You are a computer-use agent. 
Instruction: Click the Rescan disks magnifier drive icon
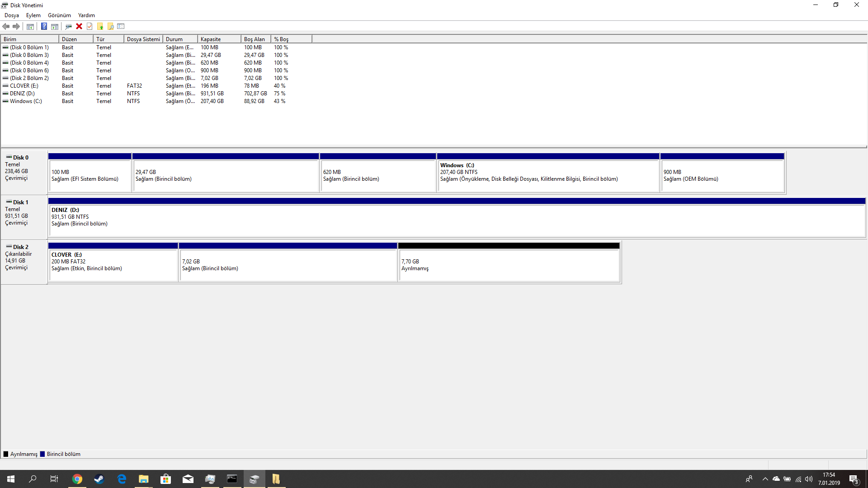tap(68, 26)
